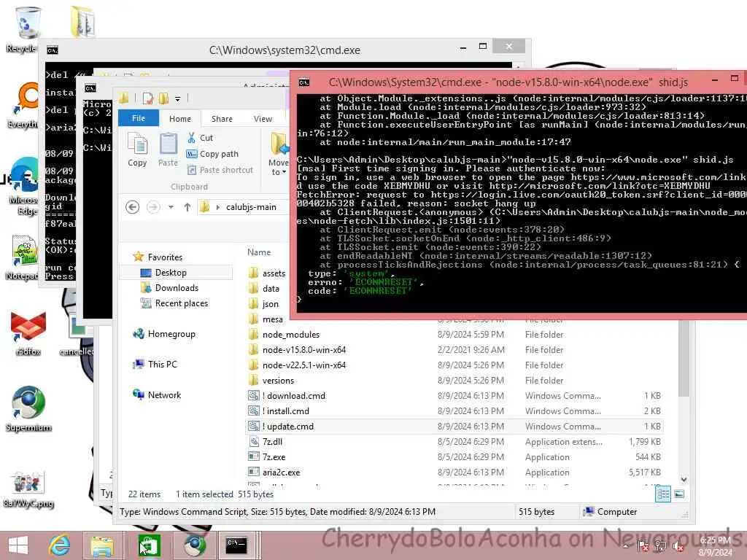Screen dimensions: 747x560
Task: Select the ! install.cmd file
Action: pos(279,411)
